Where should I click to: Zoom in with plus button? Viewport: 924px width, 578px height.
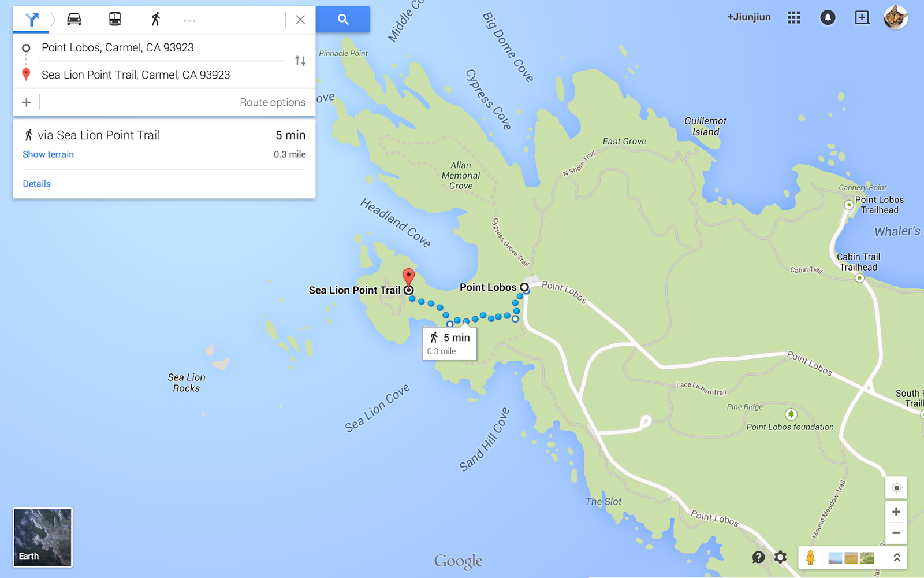tap(896, 512)
